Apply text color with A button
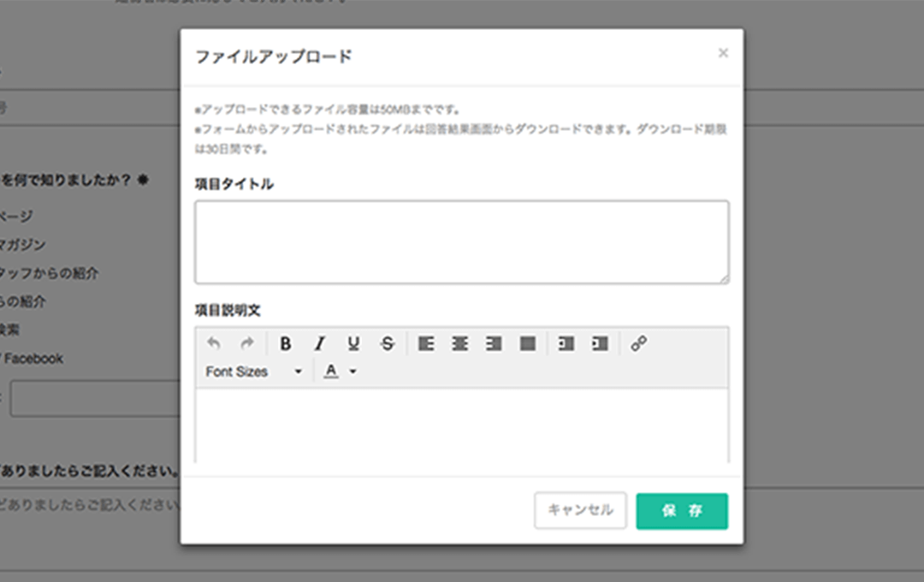Screen dimensions: 924x582 coord(331,371)
